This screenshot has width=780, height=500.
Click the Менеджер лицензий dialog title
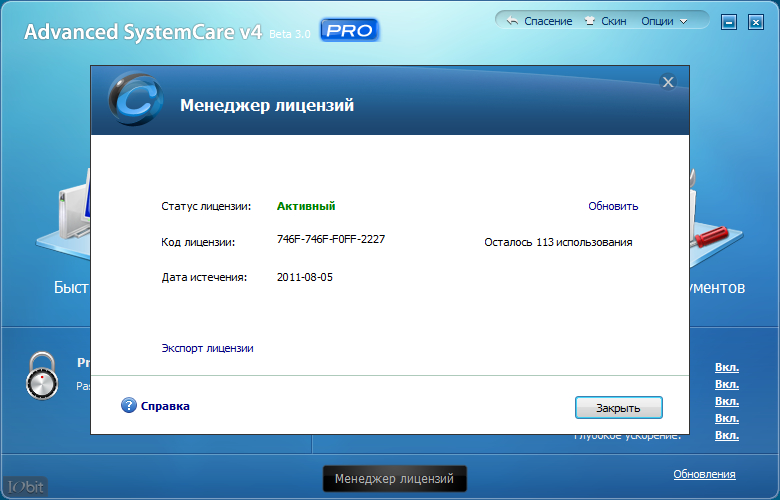(x=267, y=105)
